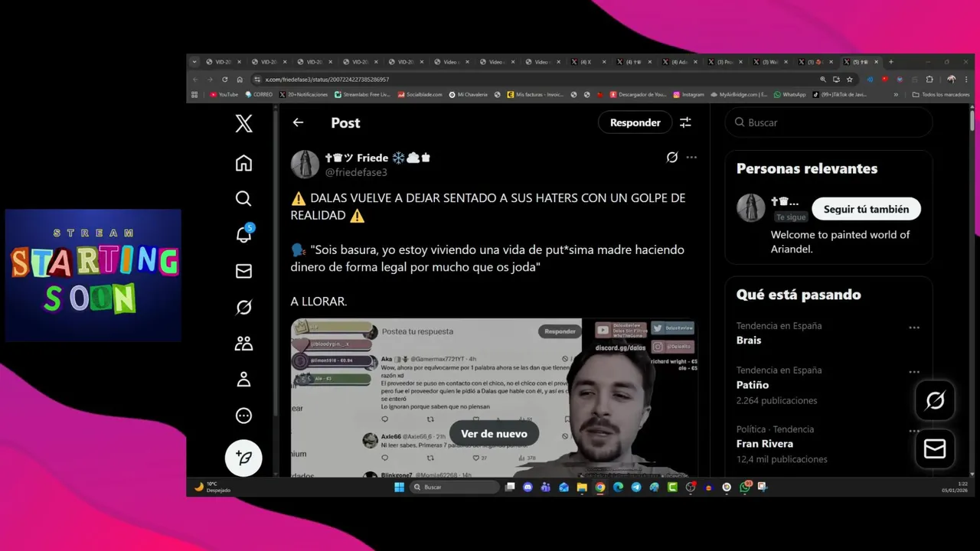The height and width of the screenshot is (551, 980).
Task: Open the Socialblade.com bookmark
Action: 420,95
